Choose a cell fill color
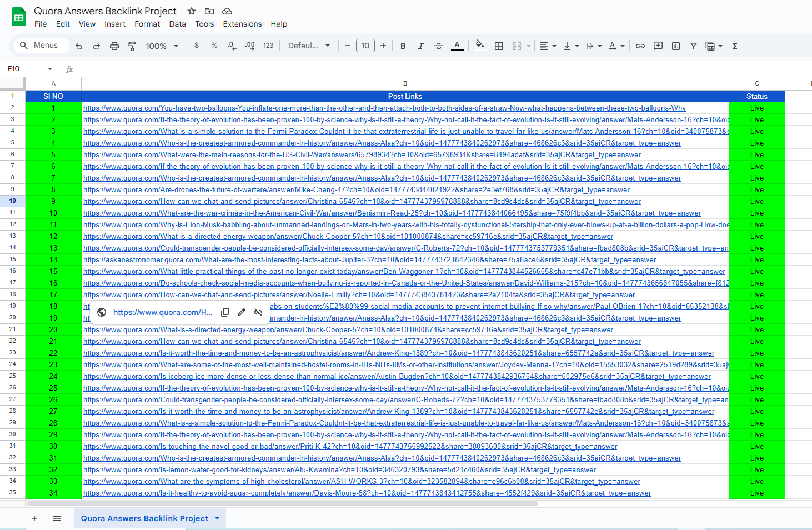 tap(480, 46)
